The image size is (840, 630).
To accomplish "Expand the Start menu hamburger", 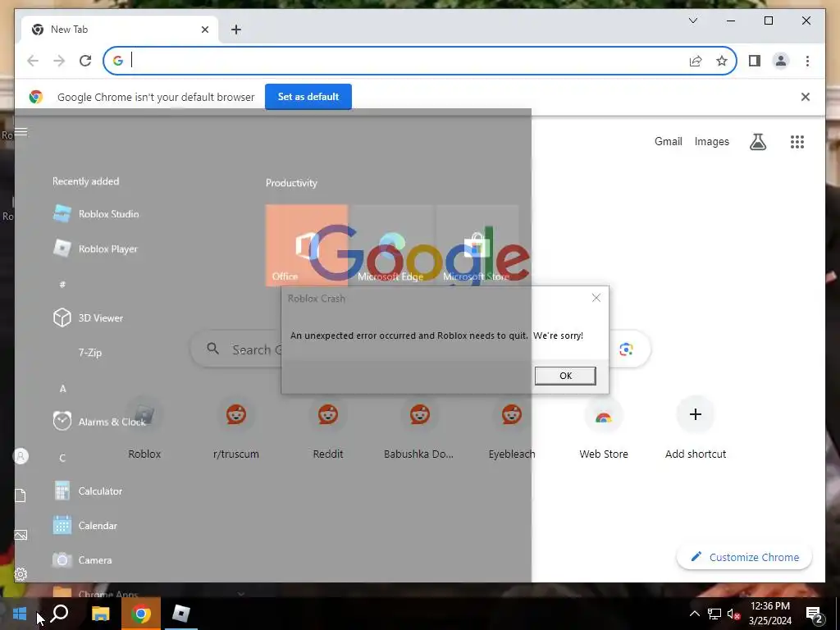I will tap(21, 132).
